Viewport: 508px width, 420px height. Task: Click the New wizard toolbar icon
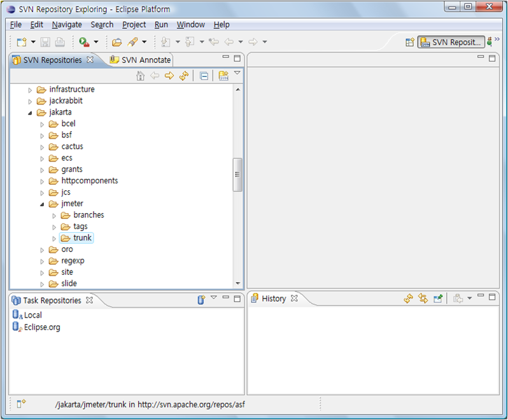click(22, 42)
